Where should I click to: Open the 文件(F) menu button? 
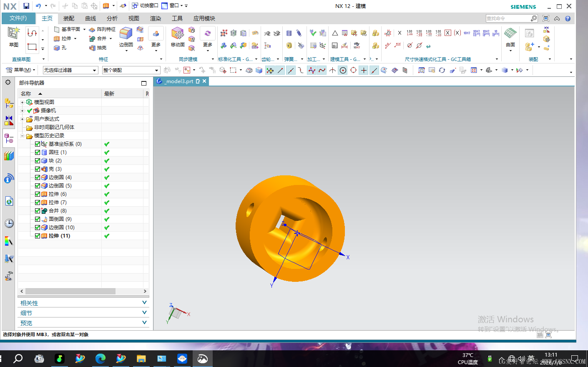[x=18, y=18]
